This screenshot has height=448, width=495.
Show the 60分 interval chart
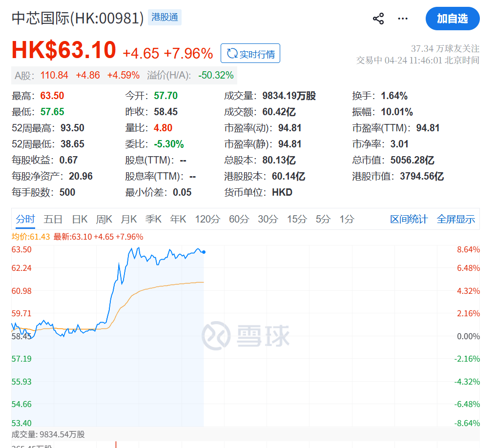(x=239, y=219)
